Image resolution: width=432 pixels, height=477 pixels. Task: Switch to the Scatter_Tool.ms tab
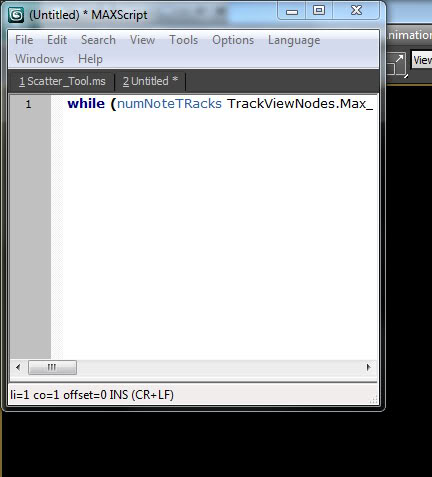(x=62, y=81)
